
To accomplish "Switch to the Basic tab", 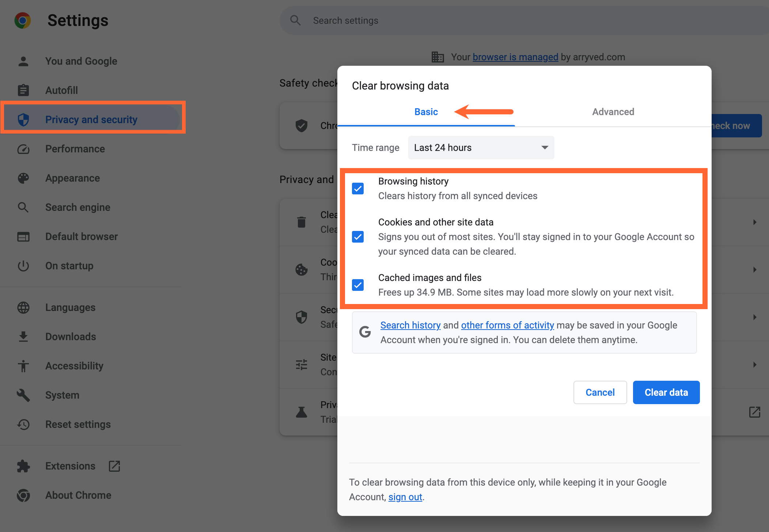I will click(426, 112).
